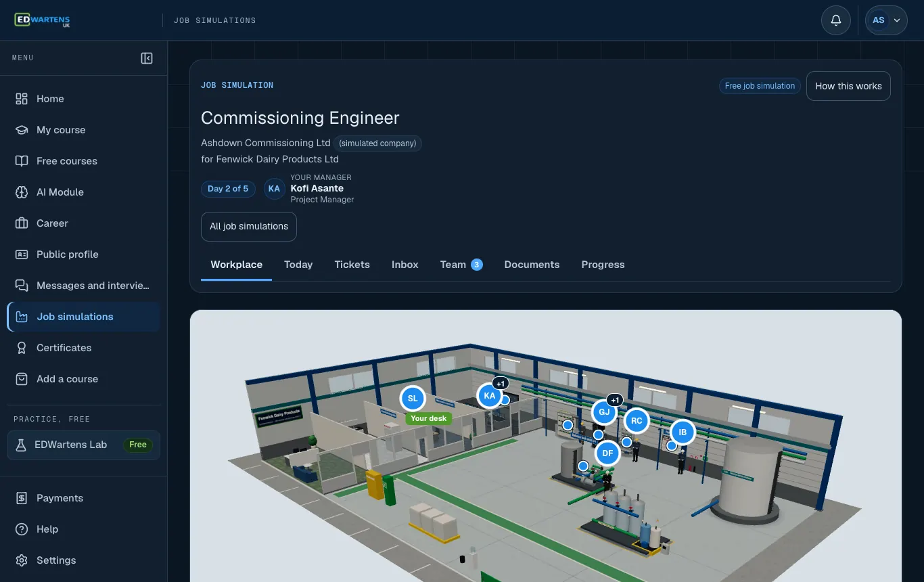The width and height of the screenshot is (924, 582).
Task: Click the Home icon in sidebar
Action: click(x=22, y=99)
